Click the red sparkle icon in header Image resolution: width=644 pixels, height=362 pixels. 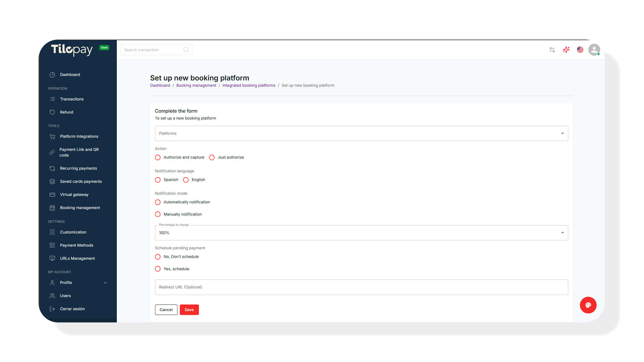coord(566,50)
